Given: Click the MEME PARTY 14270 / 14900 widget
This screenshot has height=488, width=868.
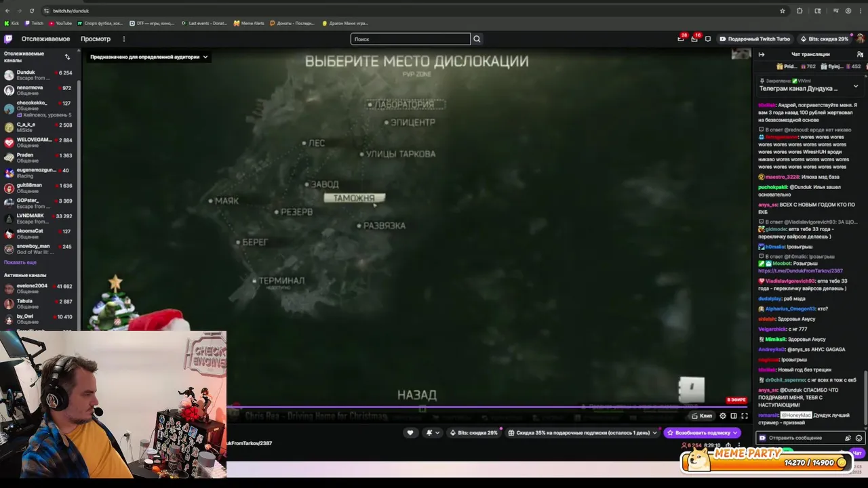Looking at the screenshot, I should pyautogui.click(x=766, y=460).
